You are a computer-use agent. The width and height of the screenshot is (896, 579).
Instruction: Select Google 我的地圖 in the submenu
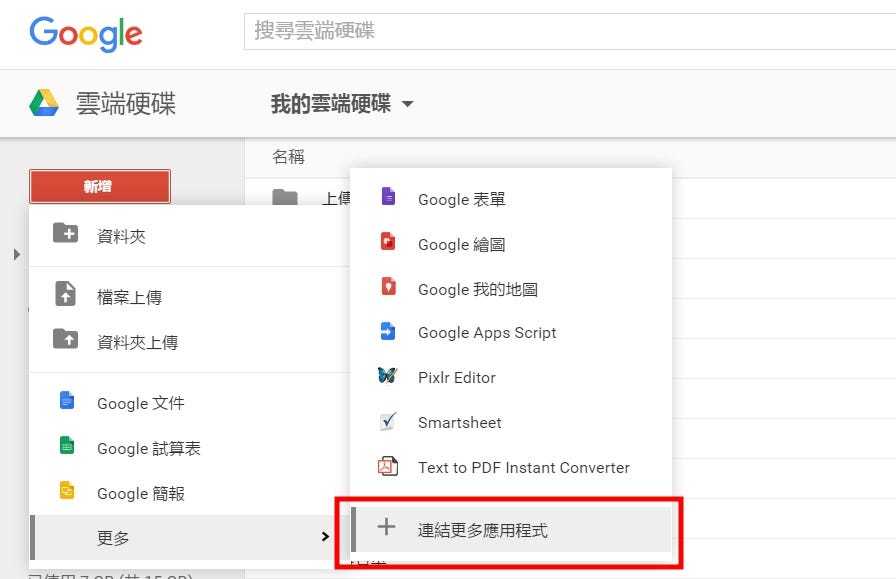[x=511, y=289]
